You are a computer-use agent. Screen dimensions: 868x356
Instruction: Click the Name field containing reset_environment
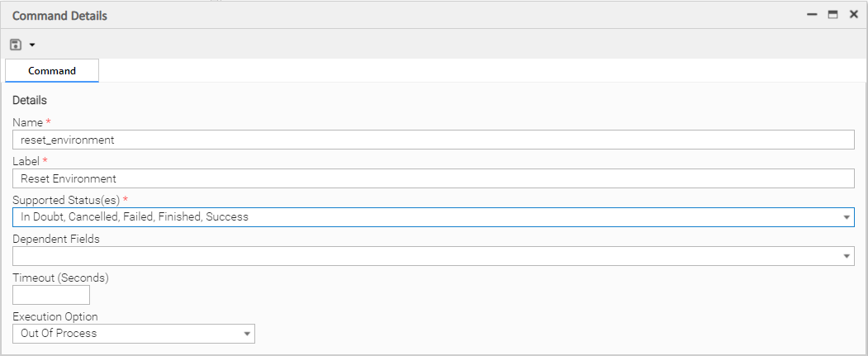pyautogui.click(x=433, y=140)
